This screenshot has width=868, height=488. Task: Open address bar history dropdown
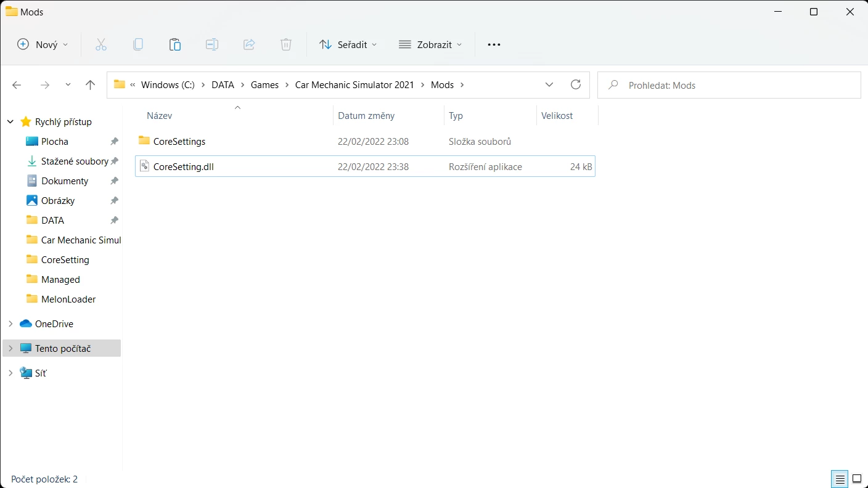pyautogui.click(x=549, y=84)
